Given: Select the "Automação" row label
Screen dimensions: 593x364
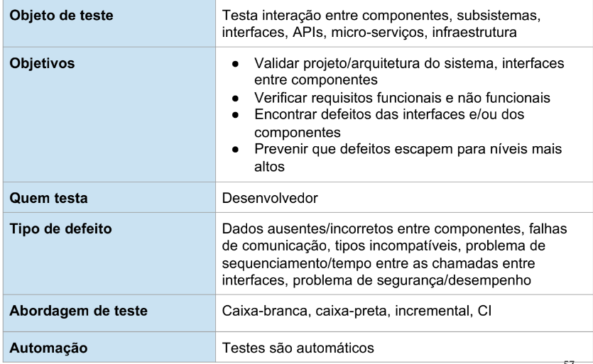Looking at the screenshot, I should tap(48, 348).
